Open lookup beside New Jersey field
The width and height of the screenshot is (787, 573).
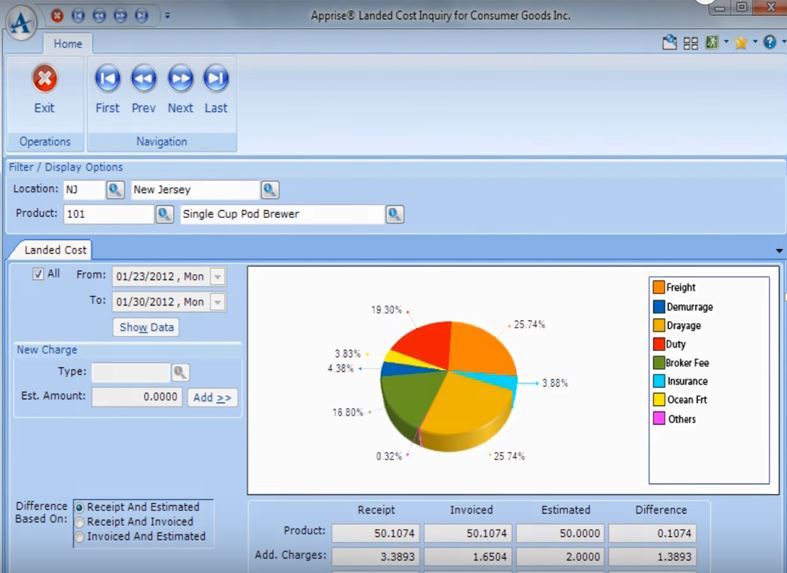[x=270, y=190]
